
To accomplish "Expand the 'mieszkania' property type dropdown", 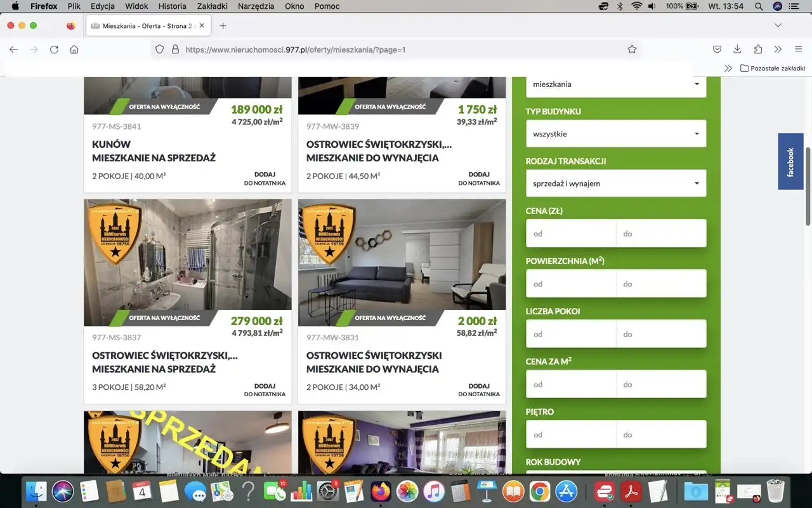I will click(x=615, y=84).
